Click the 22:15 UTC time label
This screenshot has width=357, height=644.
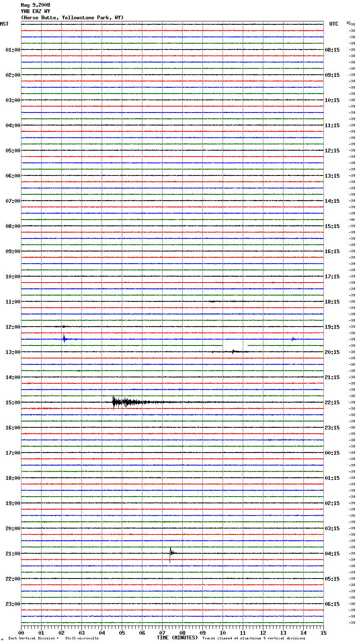point(332,403)
